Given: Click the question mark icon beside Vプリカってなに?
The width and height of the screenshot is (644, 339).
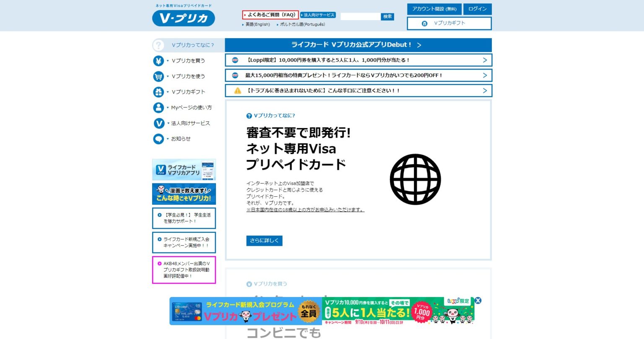Looking at the screenshot, I should tap(158, 45).
